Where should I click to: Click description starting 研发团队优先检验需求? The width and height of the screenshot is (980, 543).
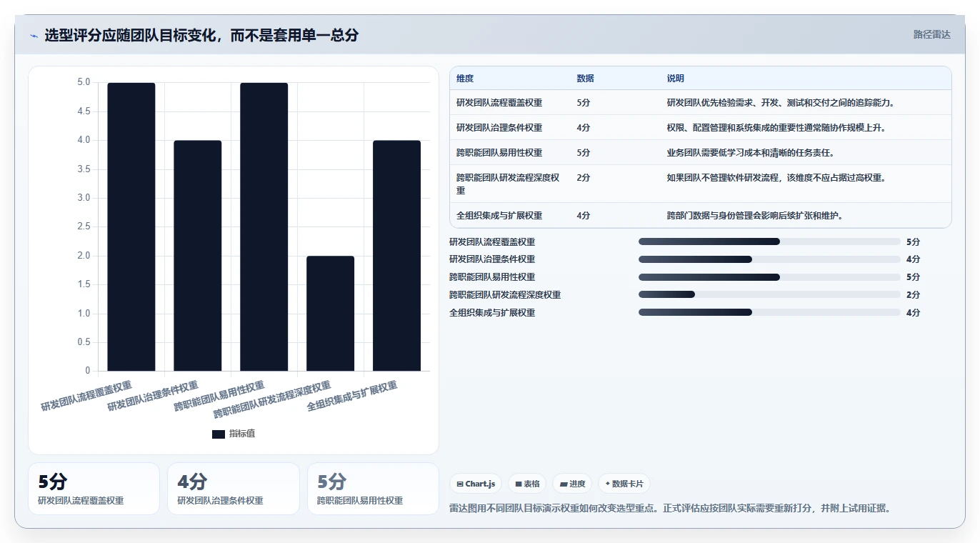coord(781,103)
